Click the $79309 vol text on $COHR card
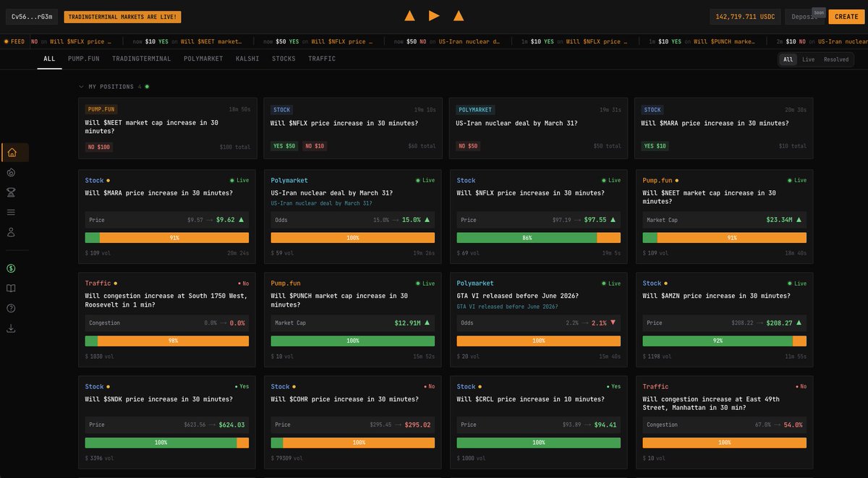 point(287,458)
